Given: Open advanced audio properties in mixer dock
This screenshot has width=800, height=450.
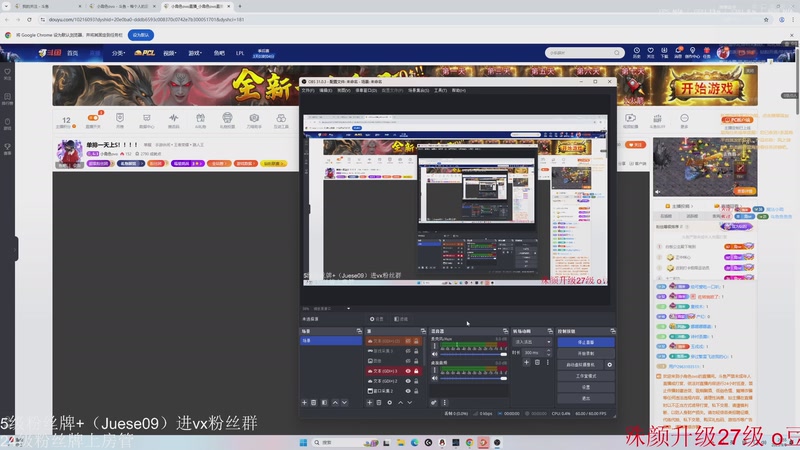Looking at the screenshot, I should tap(434, 403).
